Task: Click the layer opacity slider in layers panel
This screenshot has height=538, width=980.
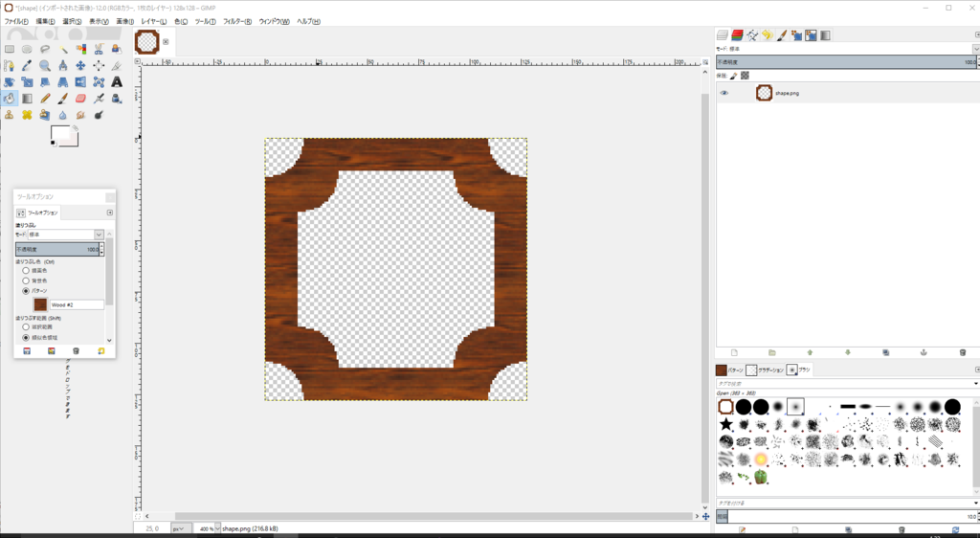Action: 846,62
